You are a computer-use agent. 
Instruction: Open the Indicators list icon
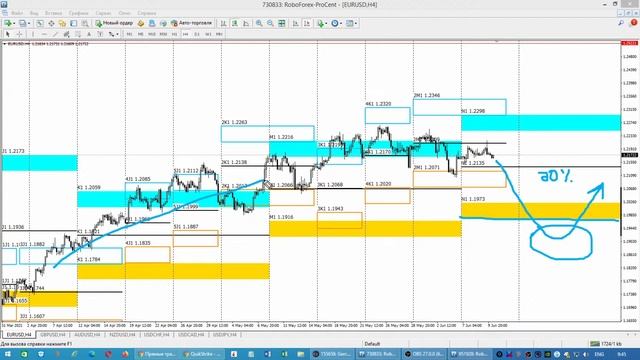coord(320,23)
